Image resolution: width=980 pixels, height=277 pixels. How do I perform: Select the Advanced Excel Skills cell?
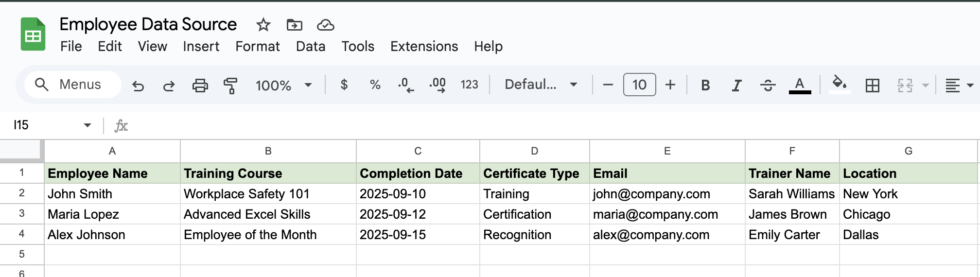pos(268,214)
